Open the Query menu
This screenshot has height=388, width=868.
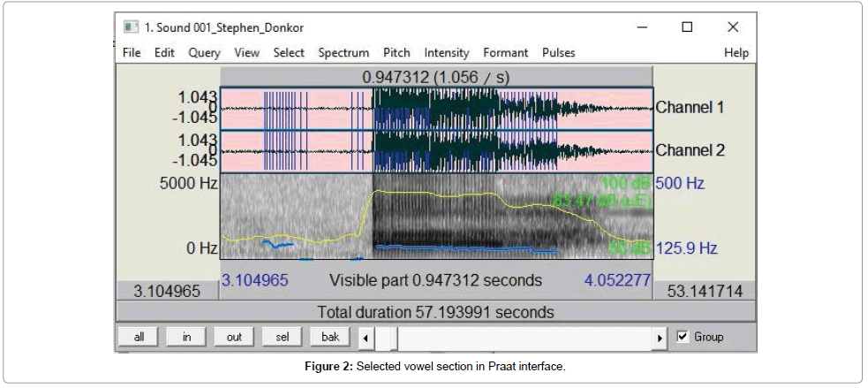coord(204,53)
